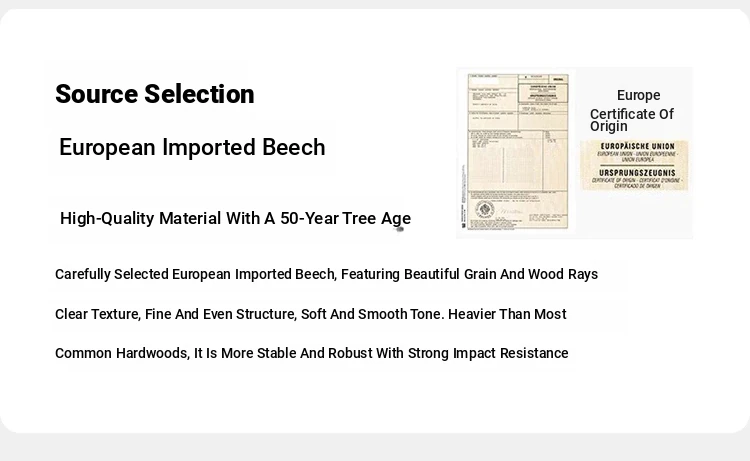
Task: Click the Europäische Union label image
Action: click(x=634, y=165)
